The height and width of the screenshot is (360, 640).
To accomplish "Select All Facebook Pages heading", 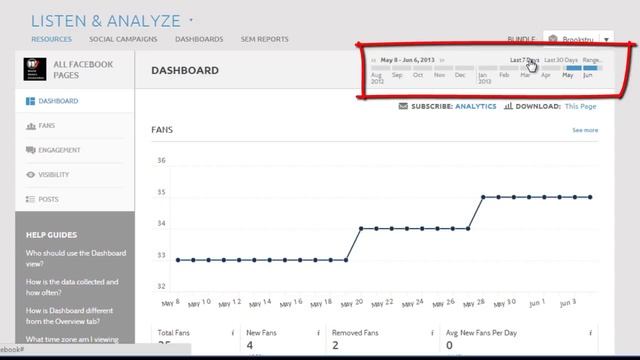I will [x=83, y=70].
